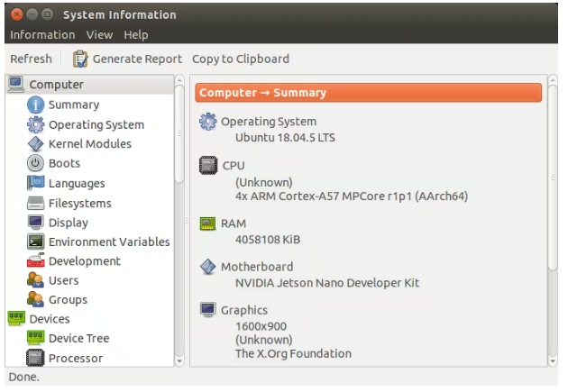Click the sidebar scrollbar down arrow
The image size is (568, 392).
[x=179, y=360]
